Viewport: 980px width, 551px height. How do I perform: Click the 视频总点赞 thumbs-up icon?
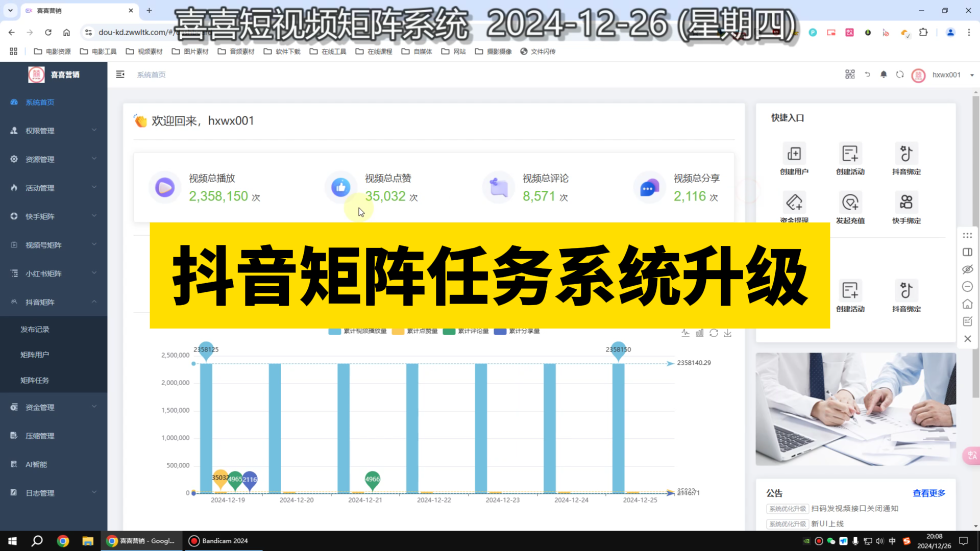pos(340,188)
